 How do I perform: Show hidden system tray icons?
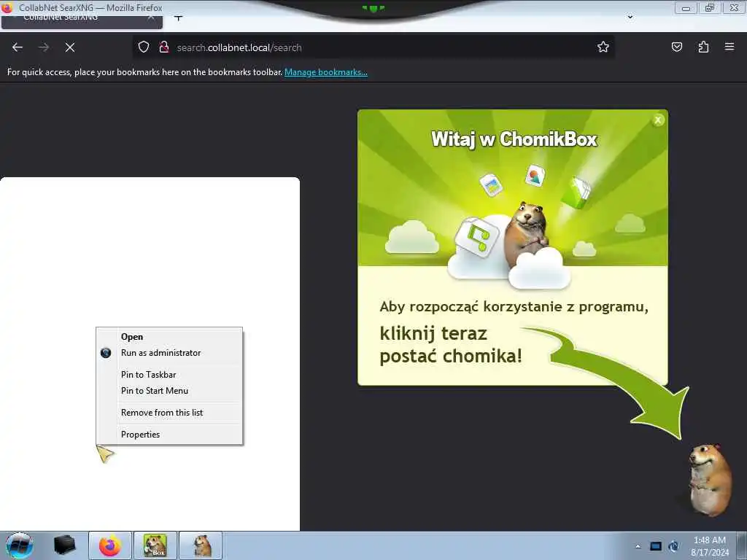(x=638, y=546)
